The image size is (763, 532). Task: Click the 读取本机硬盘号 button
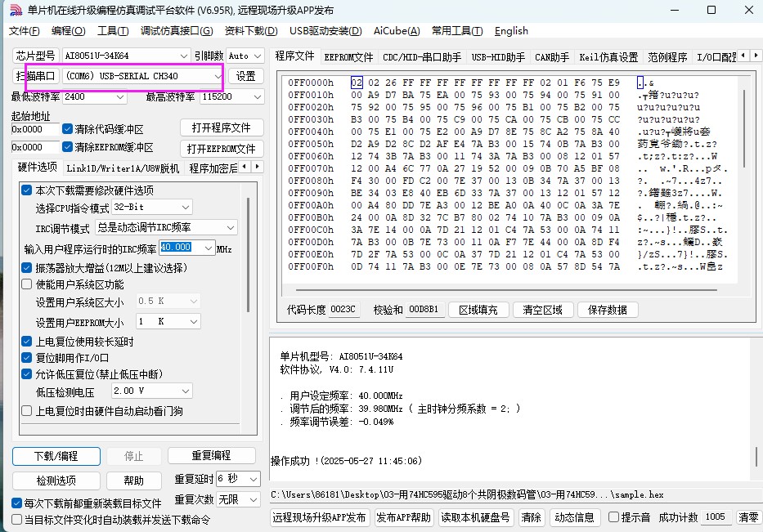(x=475, y=517)
